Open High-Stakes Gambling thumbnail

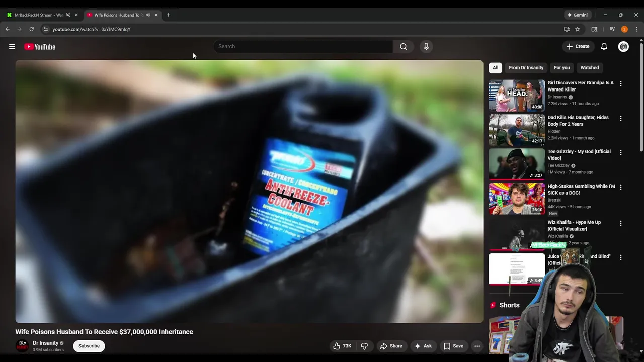pos(517,199)
